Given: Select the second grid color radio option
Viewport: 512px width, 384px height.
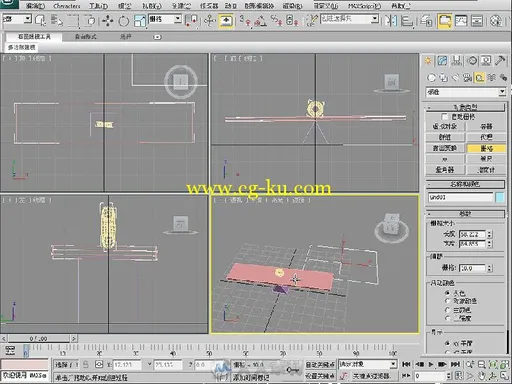Looking at the screenshot, I should [447, 301].
